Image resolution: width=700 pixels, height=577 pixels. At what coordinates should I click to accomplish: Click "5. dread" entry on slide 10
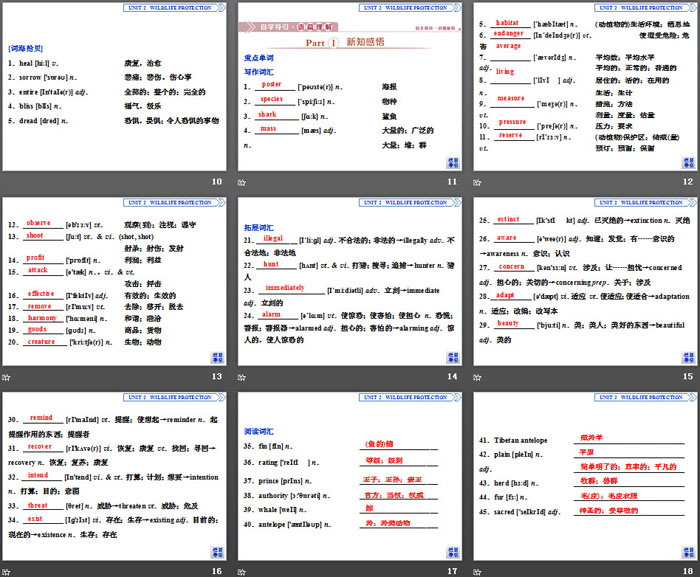(38, 121)
